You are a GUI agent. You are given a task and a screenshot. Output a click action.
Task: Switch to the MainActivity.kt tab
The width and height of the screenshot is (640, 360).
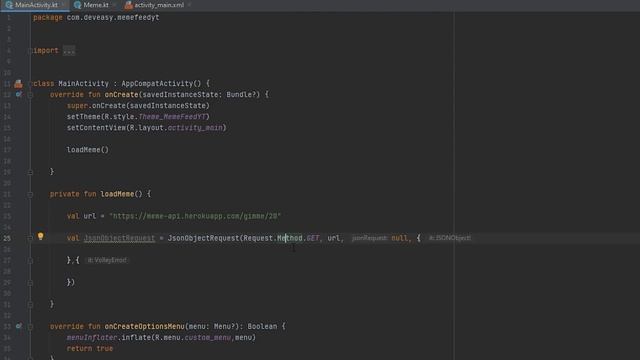[x=36, y=5]
